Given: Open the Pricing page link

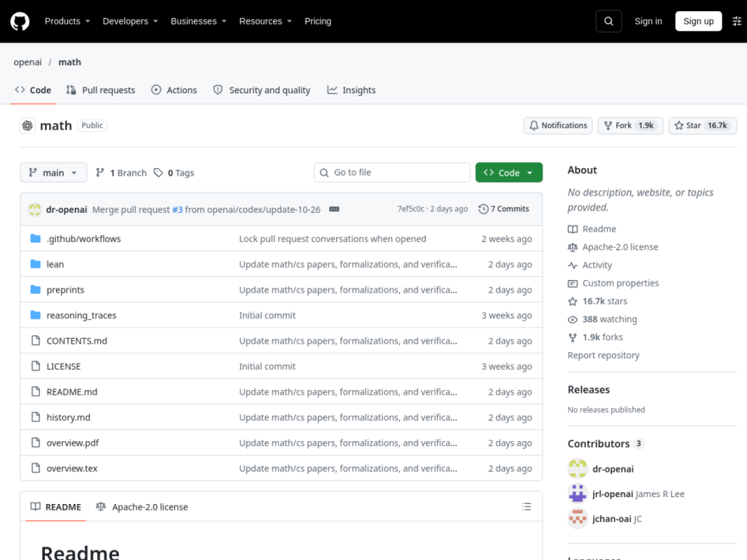Looking at the screenshot, I should 317,21.
